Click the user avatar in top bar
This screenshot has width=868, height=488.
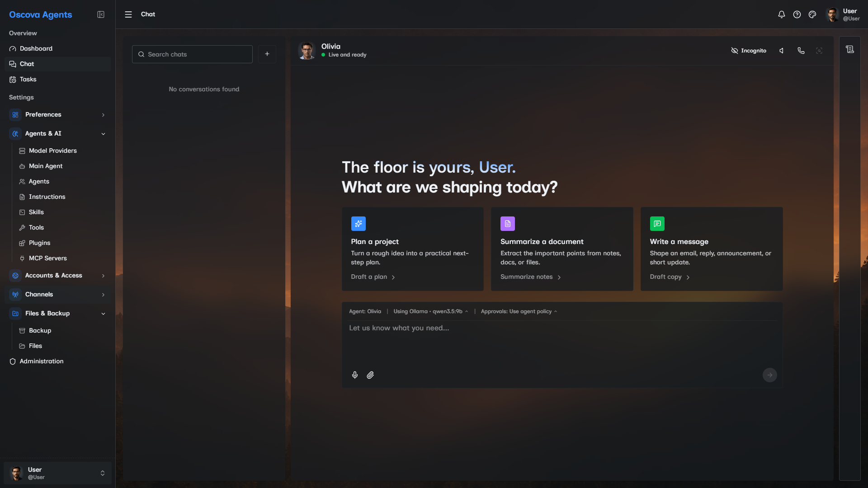coord(832,14)
